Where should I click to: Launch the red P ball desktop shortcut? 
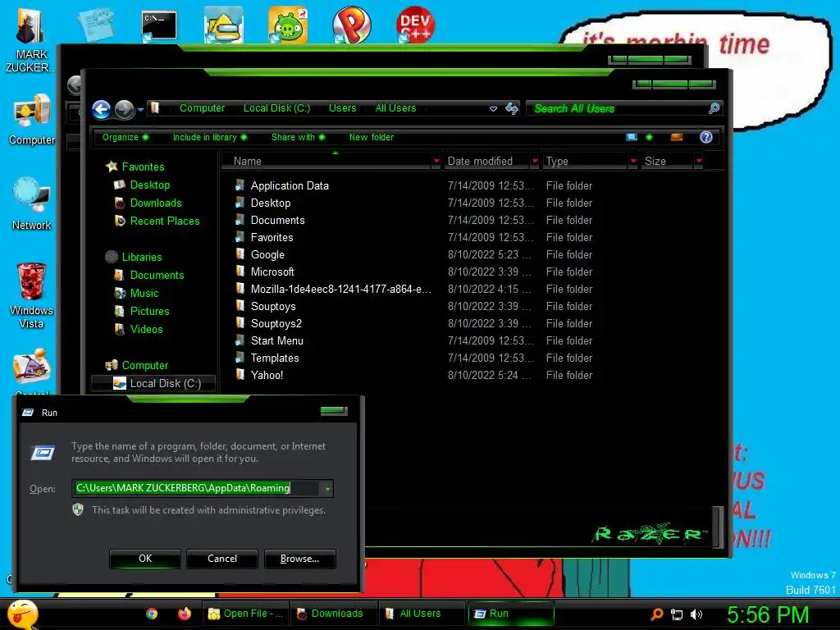click(x=351, y=25)
